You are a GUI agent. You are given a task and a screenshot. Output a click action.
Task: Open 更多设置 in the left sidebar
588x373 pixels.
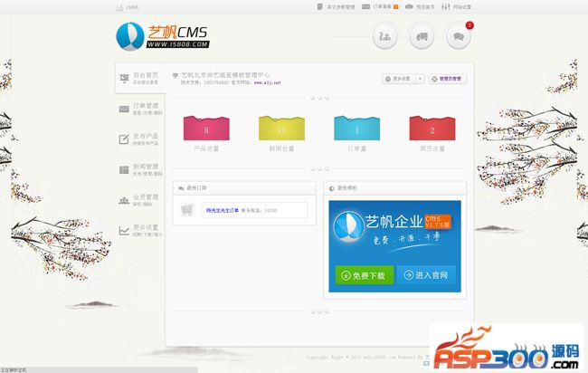tap(140, 230)
